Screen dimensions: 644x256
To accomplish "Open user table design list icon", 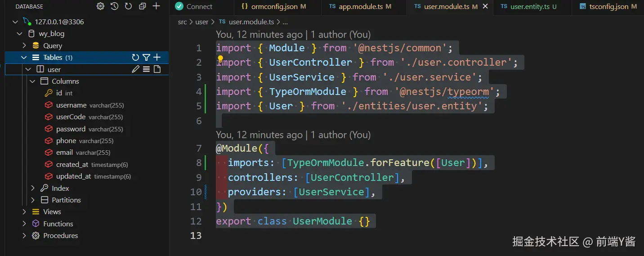I will [146, 69].
